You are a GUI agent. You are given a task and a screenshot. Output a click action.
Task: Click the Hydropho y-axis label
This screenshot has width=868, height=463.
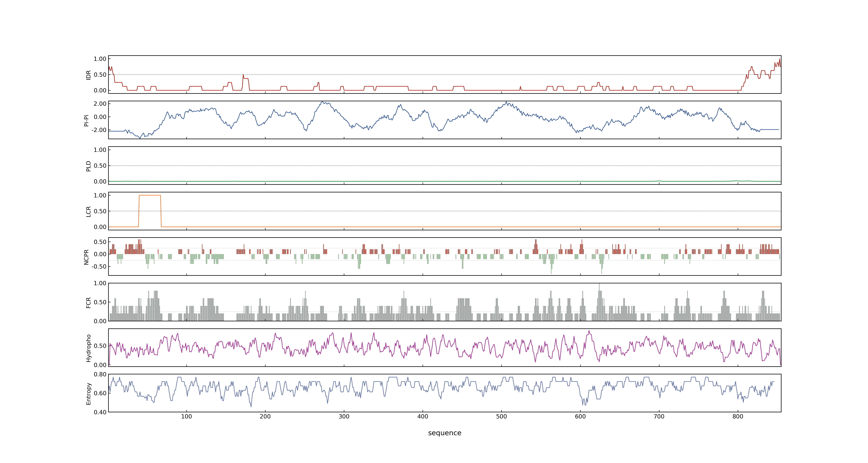88,348
